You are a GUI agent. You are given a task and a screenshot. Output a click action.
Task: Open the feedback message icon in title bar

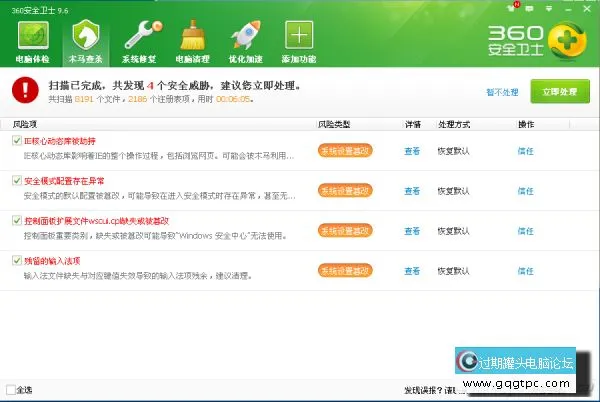(x=530, y=8)
